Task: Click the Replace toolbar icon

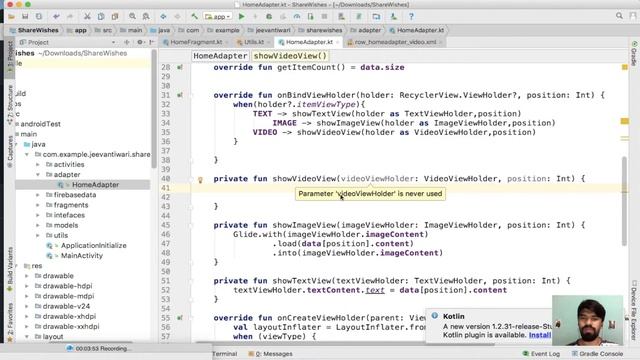Action: 146,17
